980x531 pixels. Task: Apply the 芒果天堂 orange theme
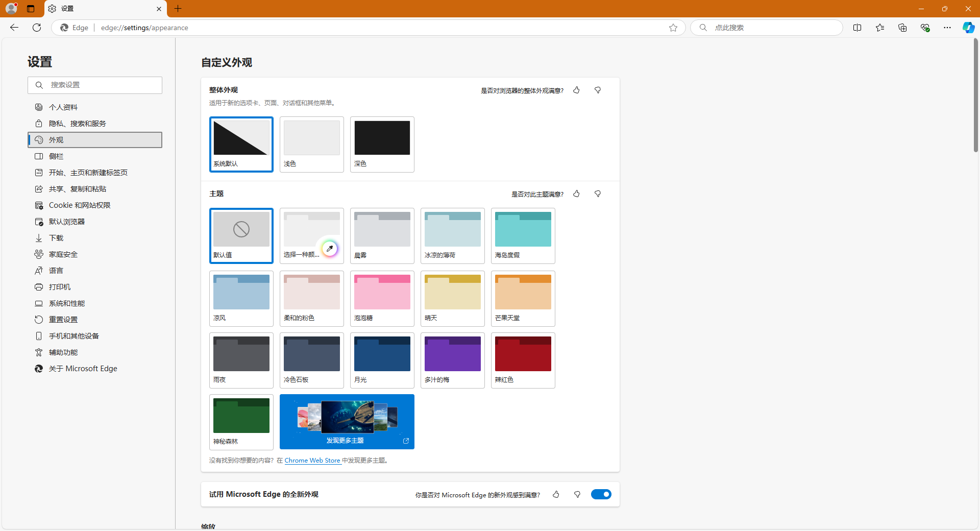(523, 299)
